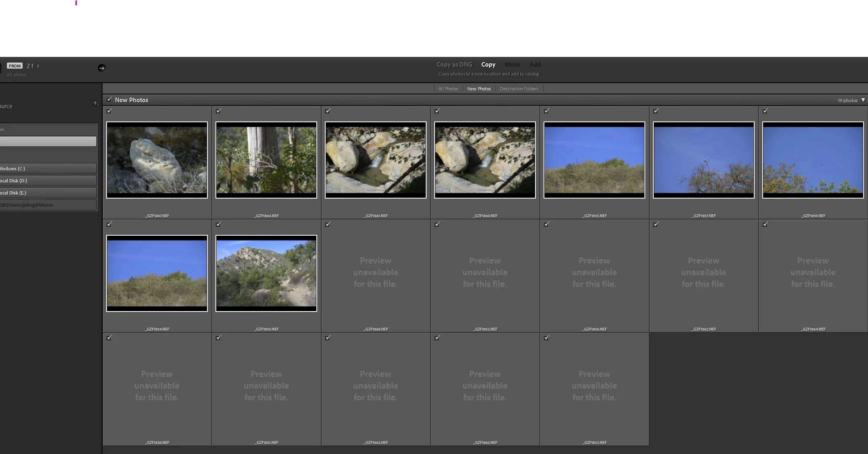Switch to the All Photos view tab
This screenshot has width=868, height=454.
tap(448, 89)
